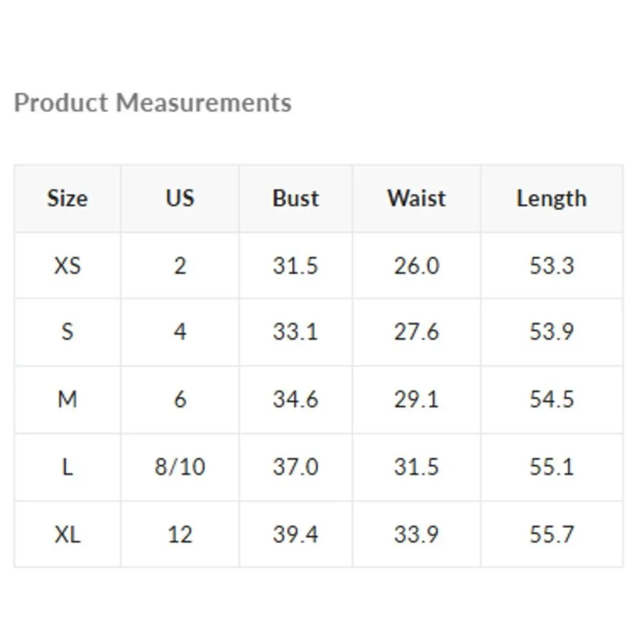Click the Product Measurements heading
This screenshot has height=644, width=644.
point(153,103)
